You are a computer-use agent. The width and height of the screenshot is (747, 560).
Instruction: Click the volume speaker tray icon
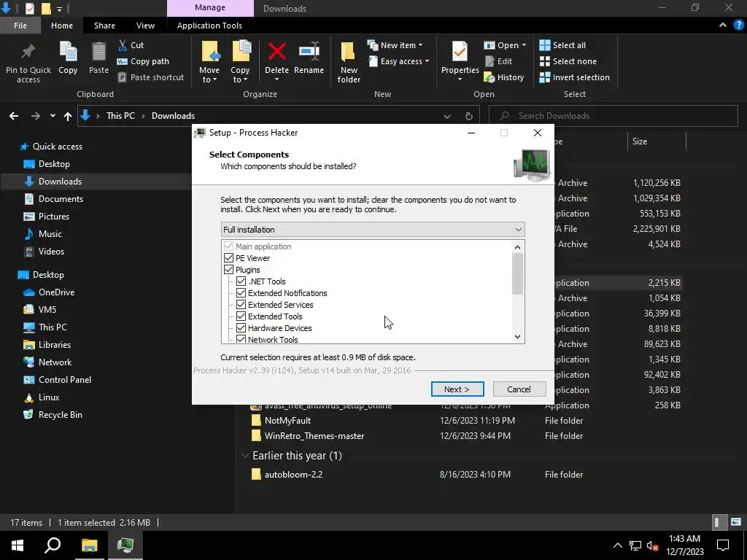pyautogui.click(x=653, y=546)
